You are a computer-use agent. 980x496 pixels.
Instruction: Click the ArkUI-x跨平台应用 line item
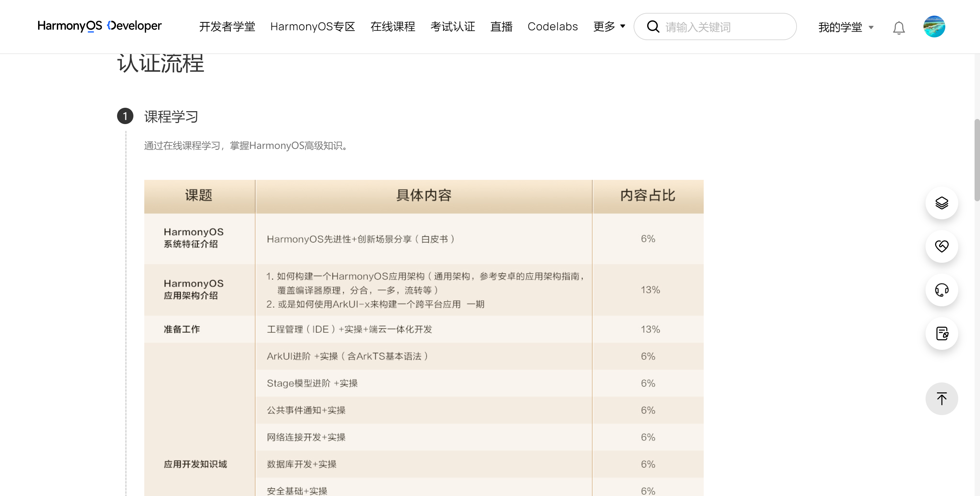point(375,304)
